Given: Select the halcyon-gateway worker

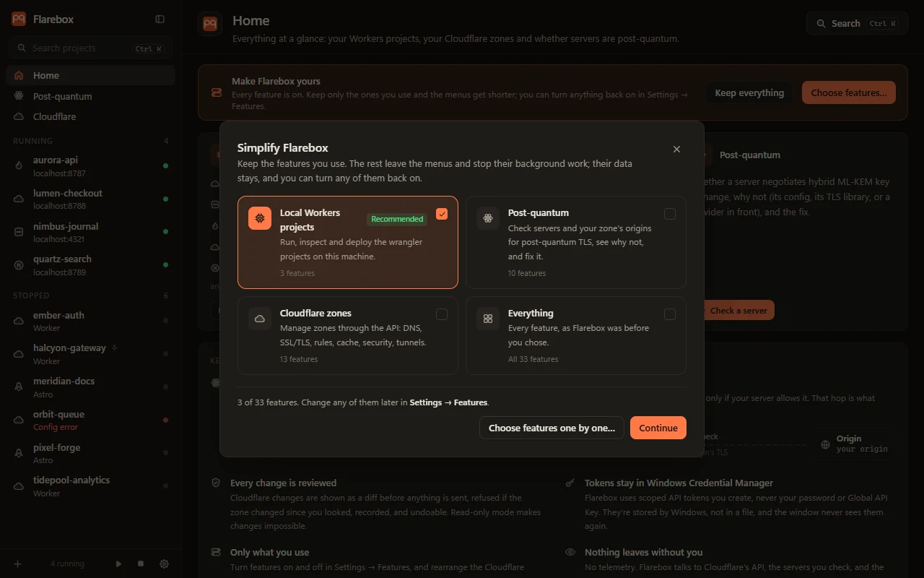Looking at the screenshot, I should 90,354.
